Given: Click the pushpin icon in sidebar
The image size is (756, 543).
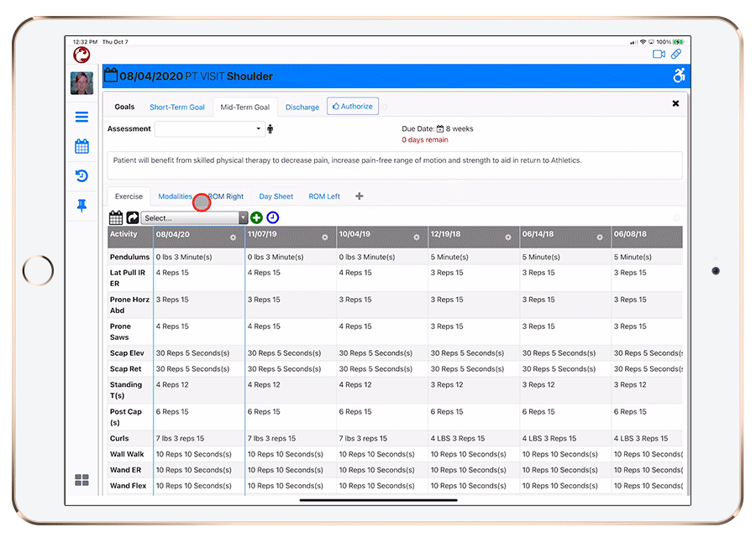Looking at the screenshot, I should coord(82,206).
